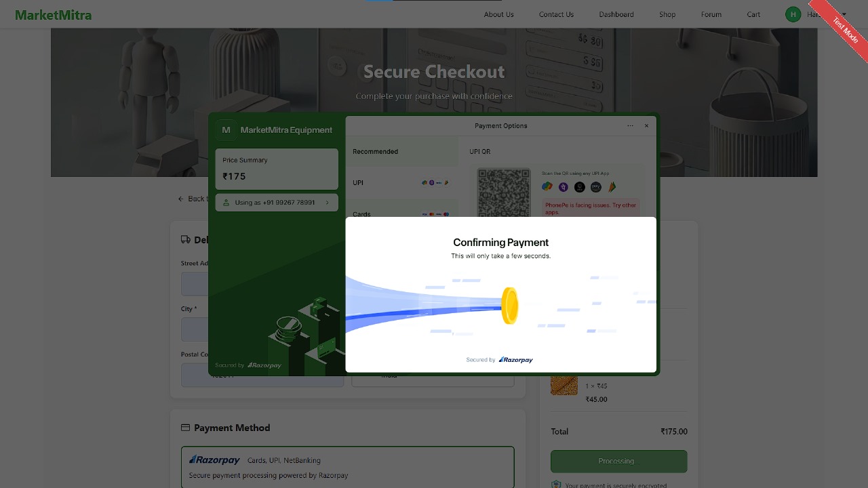Click the 'UPI QR' heading
The width and height of the screenshot is (868, 488).
click(480, 152)
